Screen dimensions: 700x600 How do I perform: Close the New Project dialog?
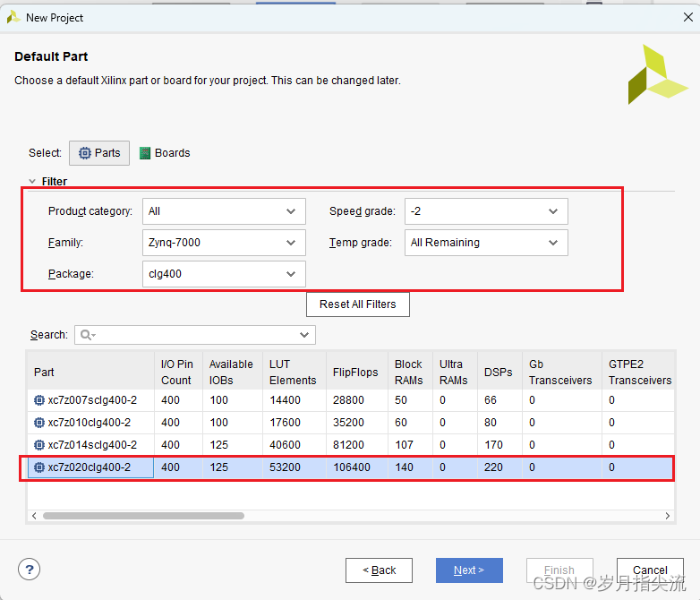pyautogui.click(x=688, y=17)
